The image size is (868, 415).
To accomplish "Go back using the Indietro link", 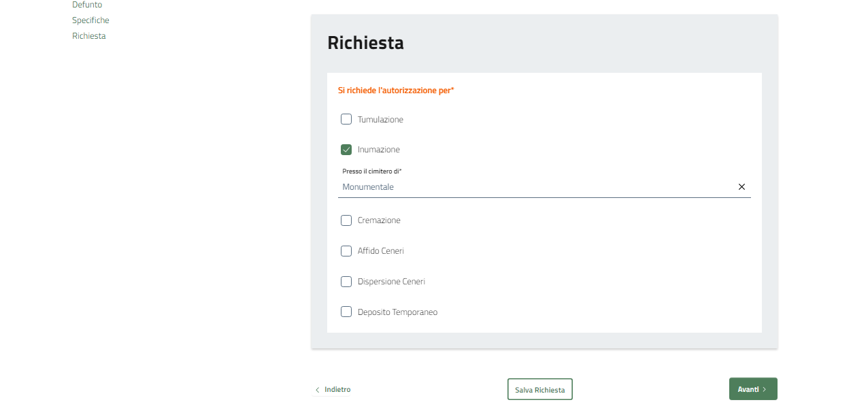I will (337, 390).
